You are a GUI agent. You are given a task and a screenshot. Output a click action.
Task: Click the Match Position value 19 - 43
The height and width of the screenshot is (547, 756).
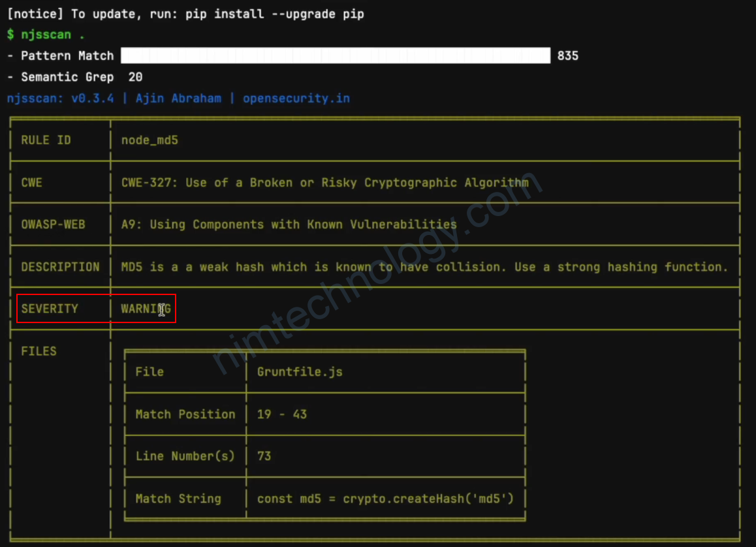click(281, 414)
